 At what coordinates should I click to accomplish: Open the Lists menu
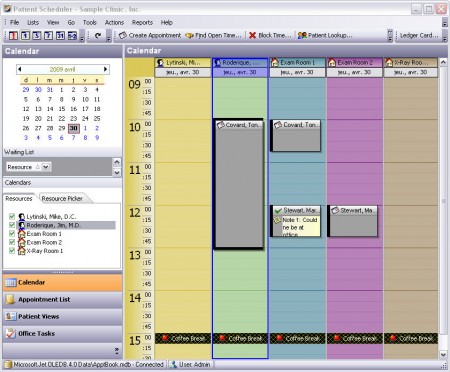click(33, 23)
